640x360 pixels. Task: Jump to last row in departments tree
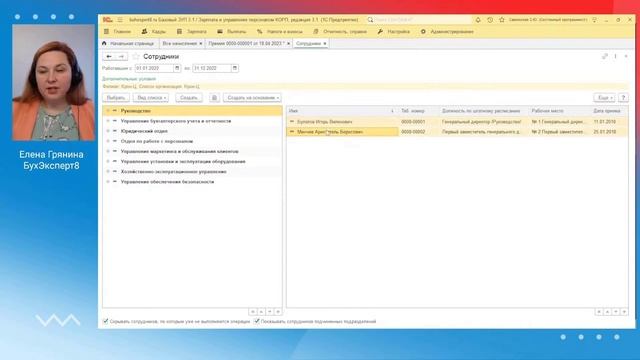point(278,312)
